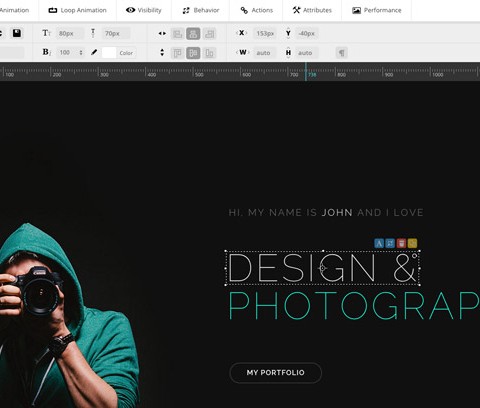The height and width of the screenshot is (408, 480).
Task: Edit the width auto field
Action: [x=264, y=53]
